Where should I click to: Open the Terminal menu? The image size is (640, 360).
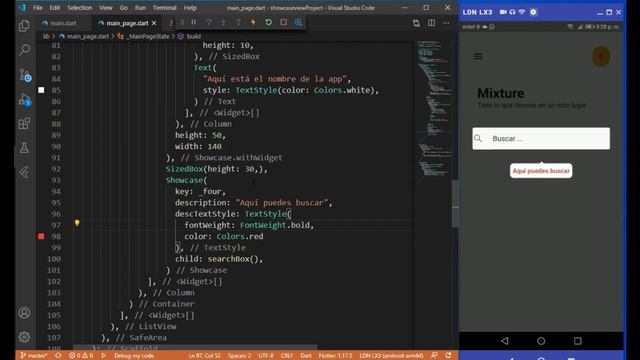(165, 8)
